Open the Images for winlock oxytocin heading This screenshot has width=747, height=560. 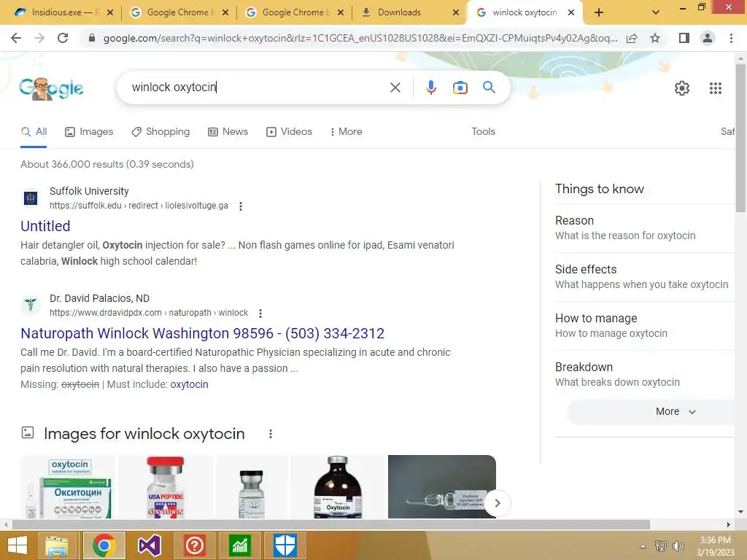pos(144,434)
